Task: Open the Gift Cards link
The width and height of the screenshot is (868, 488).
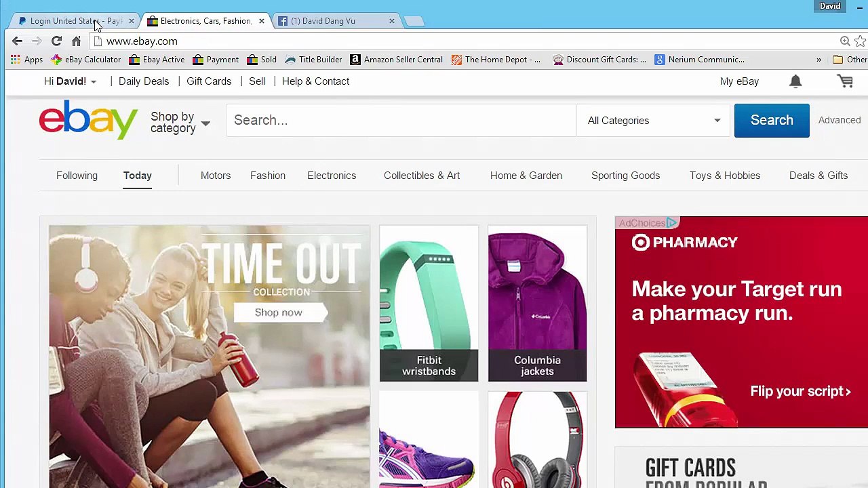Action: (209, 81)
